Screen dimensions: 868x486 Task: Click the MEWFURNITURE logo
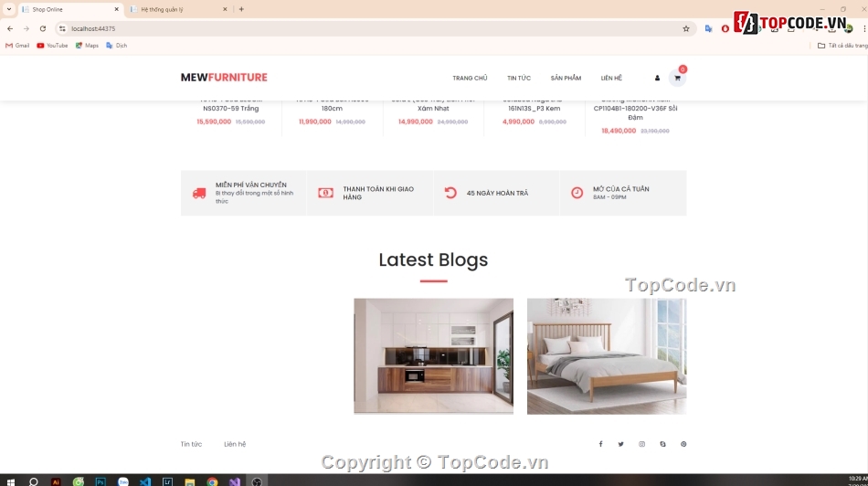click(x=224, y=78)
